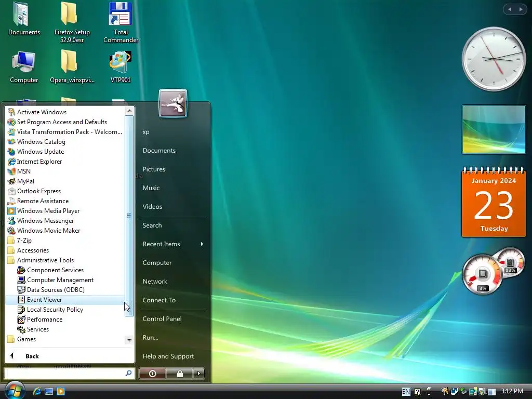Click the slideshow sidebar gadget

pyautogui.click(x=494, y=129)
